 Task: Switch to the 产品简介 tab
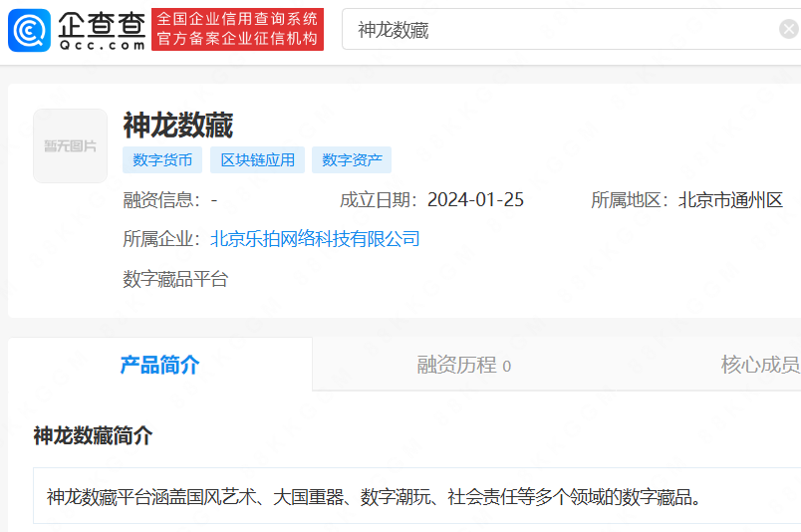click(x=159, y=365)
